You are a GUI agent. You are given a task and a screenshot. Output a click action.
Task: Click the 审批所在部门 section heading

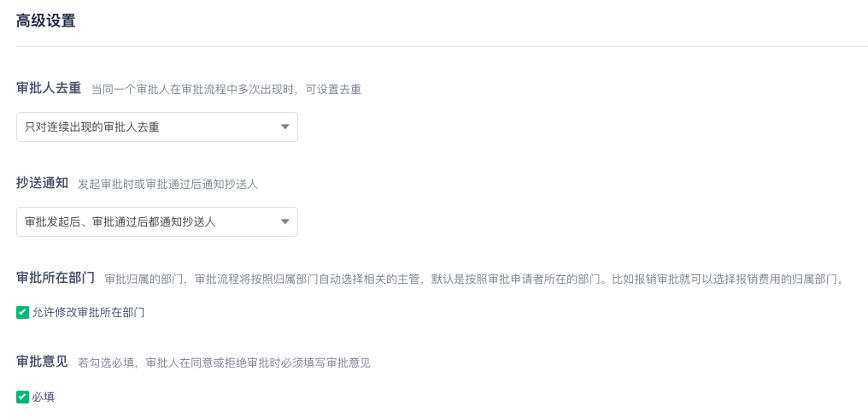[x=56, y=278]
